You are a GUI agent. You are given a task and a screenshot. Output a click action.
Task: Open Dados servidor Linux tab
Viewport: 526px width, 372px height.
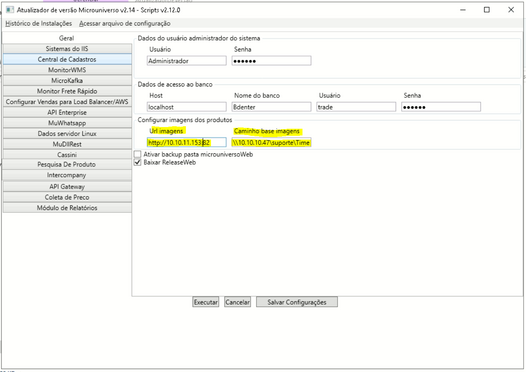67,134
